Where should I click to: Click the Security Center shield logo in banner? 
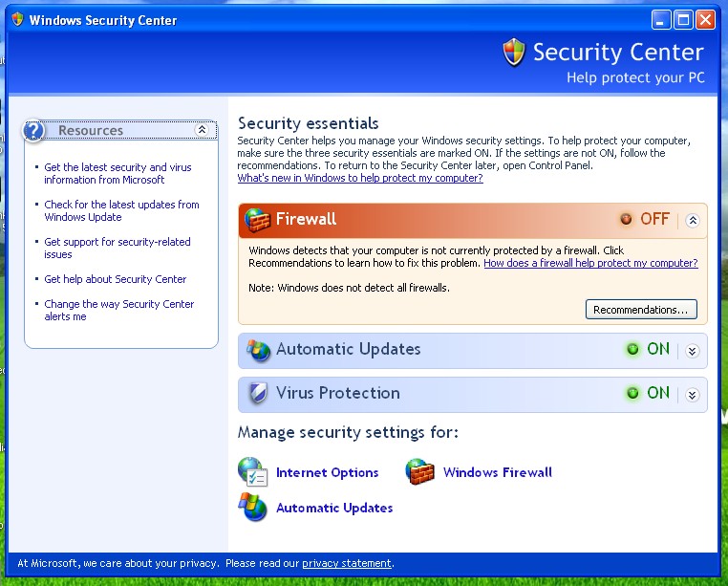tap(514, 52)
